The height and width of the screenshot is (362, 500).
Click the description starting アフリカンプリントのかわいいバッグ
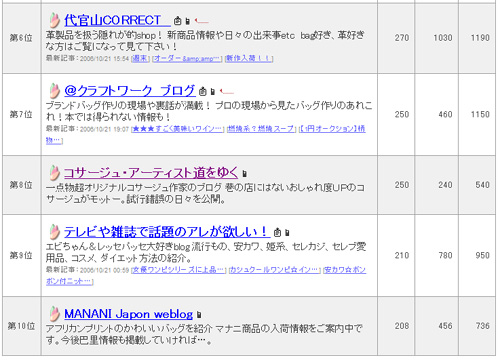coord(204,334)
